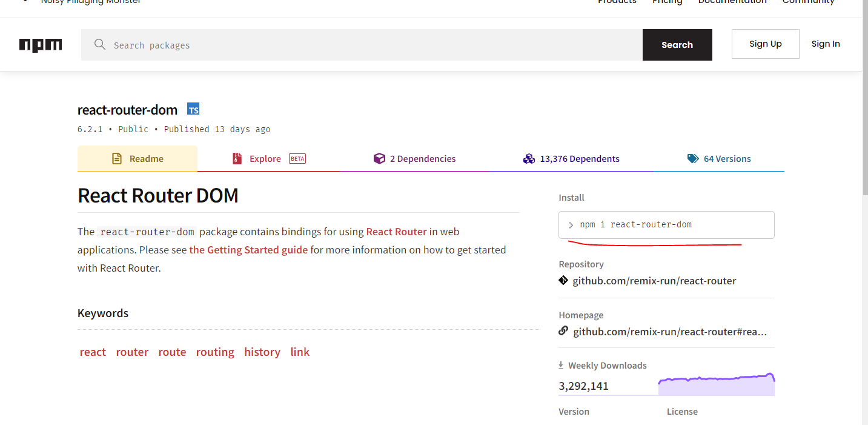Image resolution: width=868 pixels, height=425 pixels.
Task: Click the history keyword
Action: [x=262, y=352]
